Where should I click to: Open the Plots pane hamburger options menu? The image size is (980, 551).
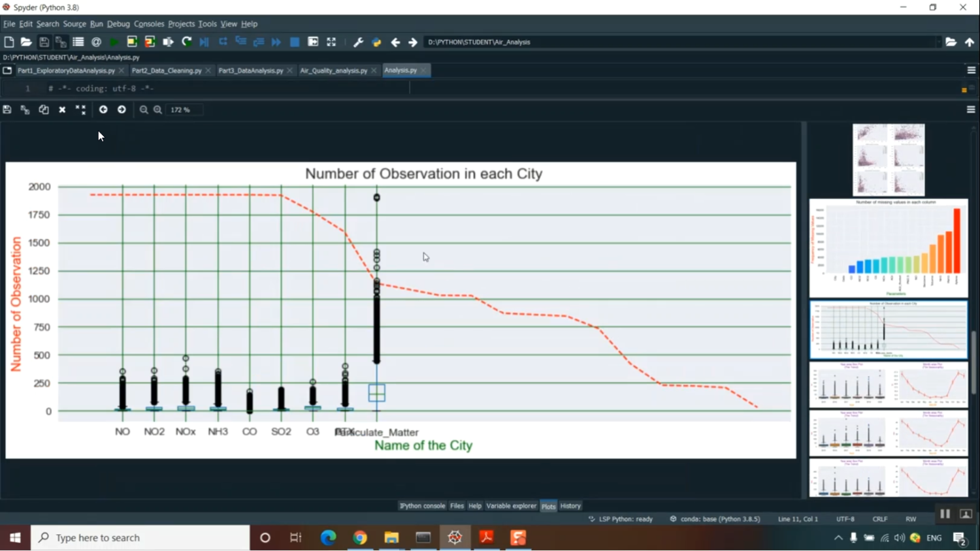click(971, 110)
